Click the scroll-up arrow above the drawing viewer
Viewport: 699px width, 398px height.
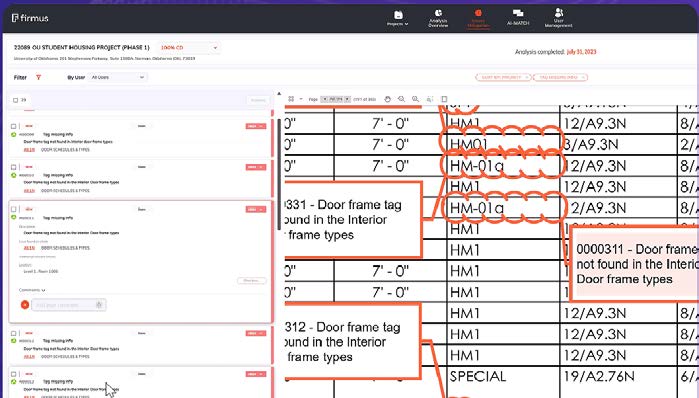(x=279, y=94)
